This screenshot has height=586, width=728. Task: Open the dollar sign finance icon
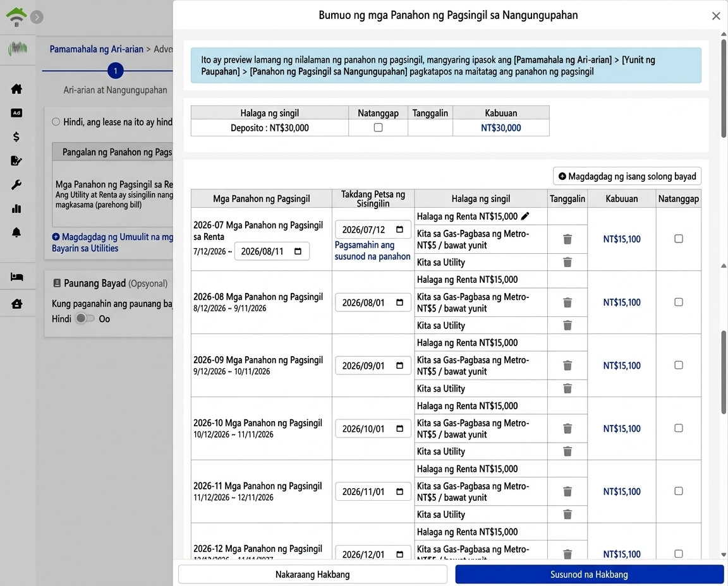pos(16,136)
